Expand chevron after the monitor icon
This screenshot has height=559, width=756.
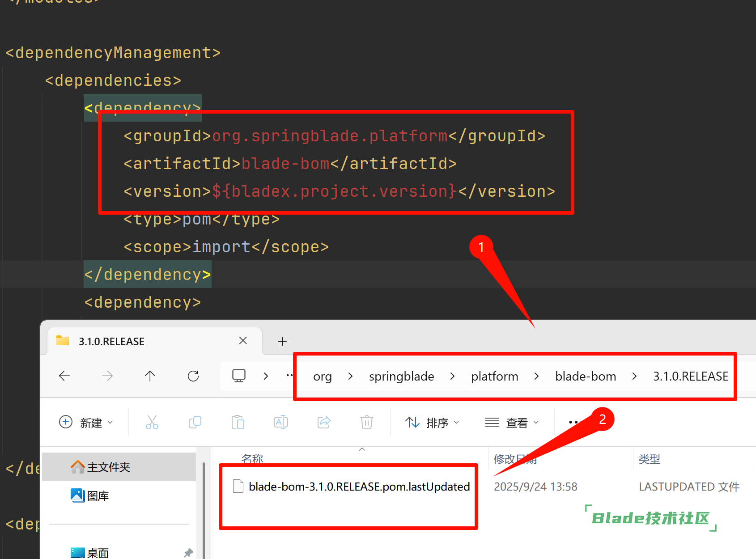pos(266,376)
